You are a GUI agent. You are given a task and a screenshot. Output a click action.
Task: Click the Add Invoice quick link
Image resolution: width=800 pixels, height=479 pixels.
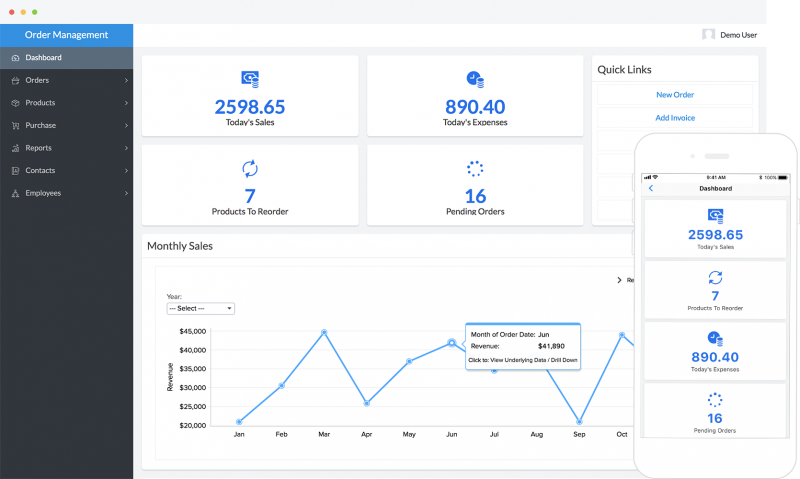point(675,118)
